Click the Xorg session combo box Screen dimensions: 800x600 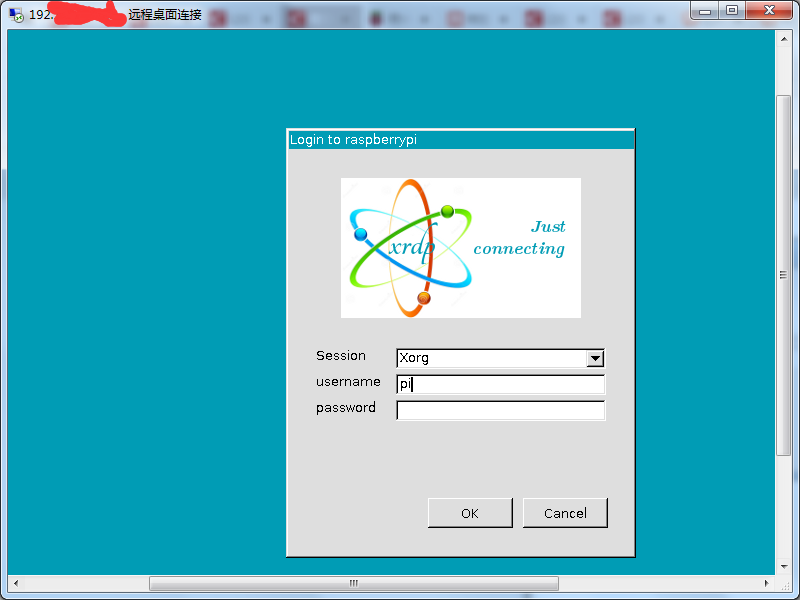point(500,358)
